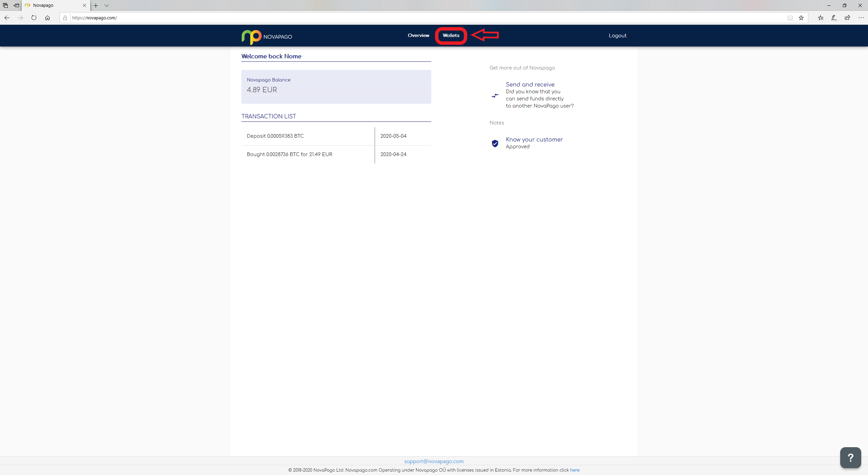Switch to the Overview navigation tab
This screenshot has width=868, height=475.
pyautogui.click(x=418, y=35)
